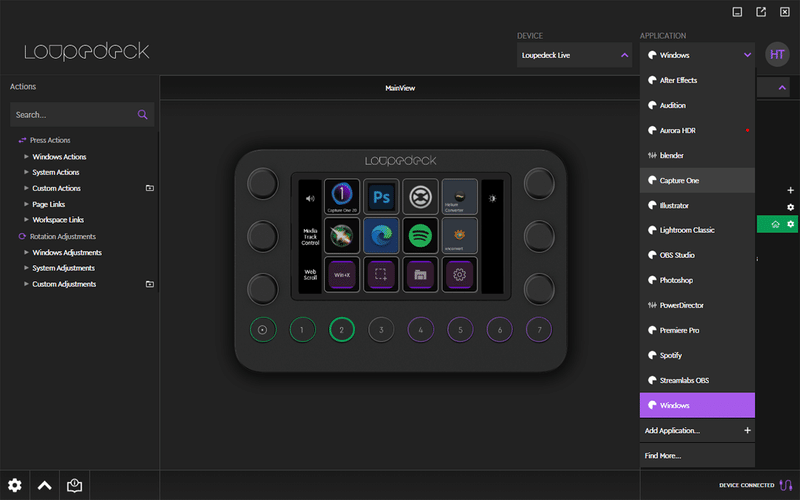Choose Aurora HDR from application list
The height and width of the screenshot is (500, 800).
[x=697, y=130]
